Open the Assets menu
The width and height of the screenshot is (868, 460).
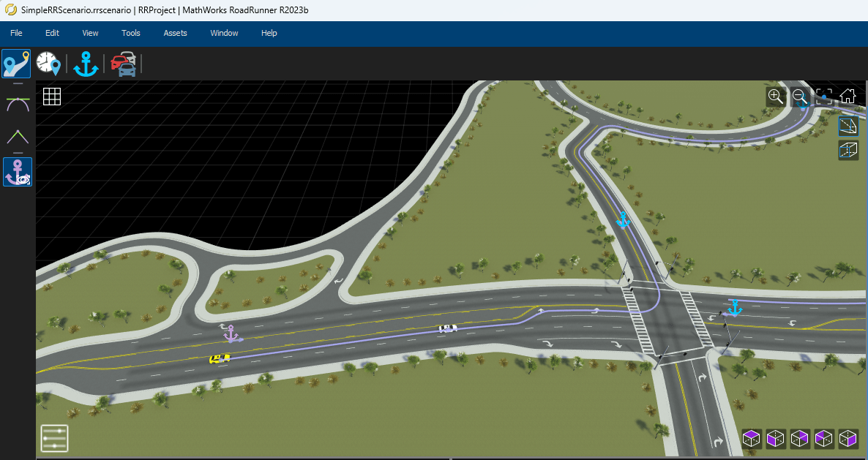(175, 33)
